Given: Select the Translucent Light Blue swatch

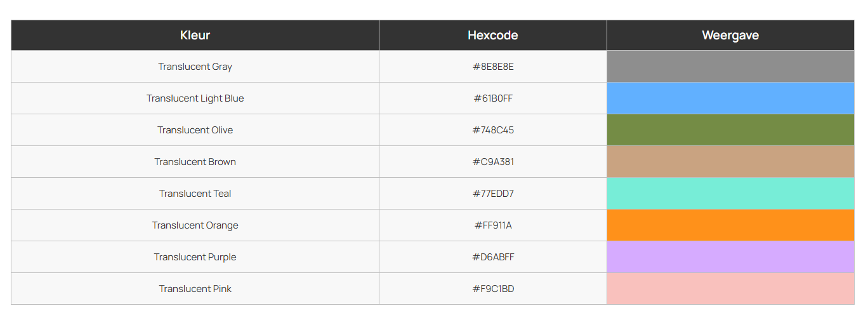Looking at the screenshot, I should pos(730,98).
